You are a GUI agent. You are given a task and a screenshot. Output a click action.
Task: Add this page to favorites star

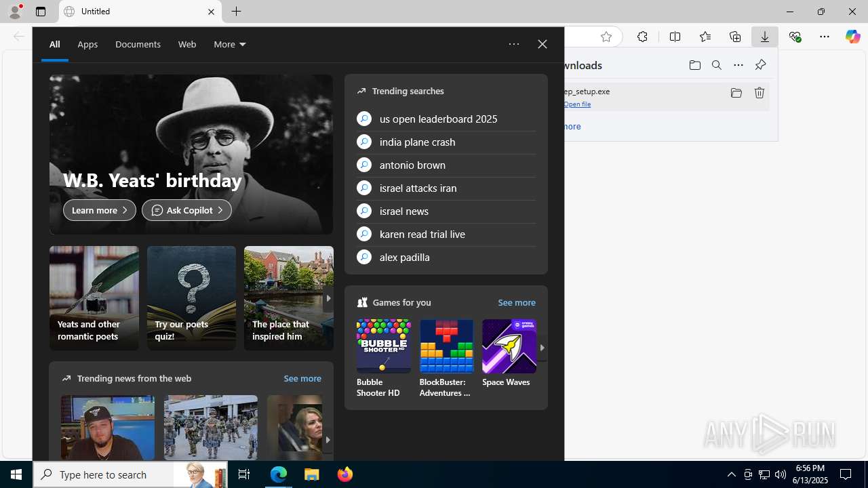pos(606,37)
